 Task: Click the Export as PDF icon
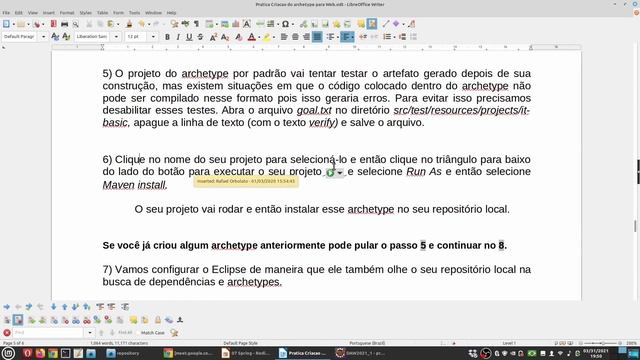[53, 24]
